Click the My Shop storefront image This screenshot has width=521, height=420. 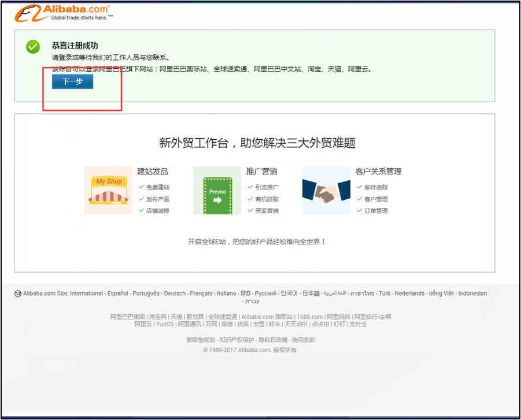click(109, 190)
